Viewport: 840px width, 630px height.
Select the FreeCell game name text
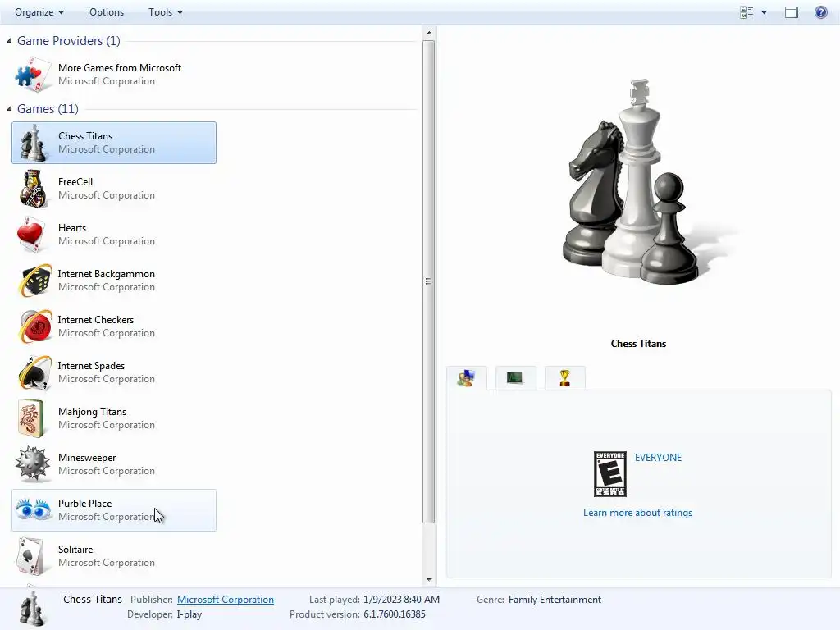click(75, 182)
